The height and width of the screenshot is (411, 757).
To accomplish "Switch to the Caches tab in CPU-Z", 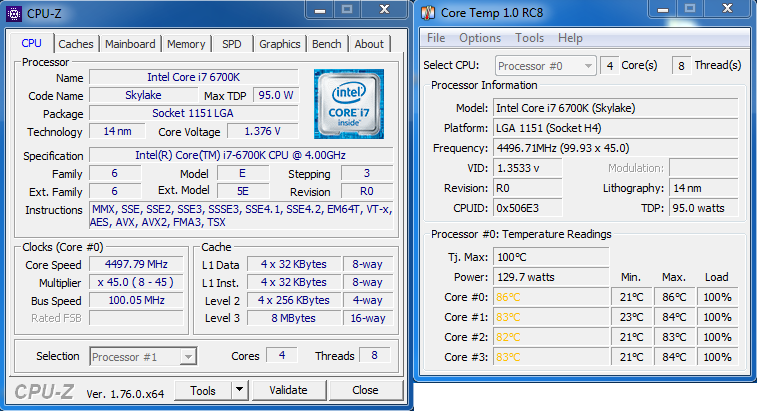I will tap(76, 44).
